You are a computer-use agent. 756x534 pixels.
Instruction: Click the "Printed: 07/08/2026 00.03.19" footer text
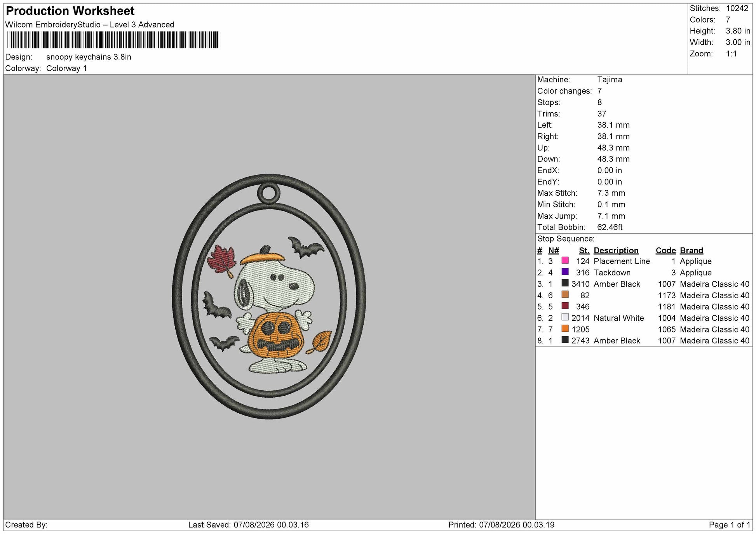[502, 525]
